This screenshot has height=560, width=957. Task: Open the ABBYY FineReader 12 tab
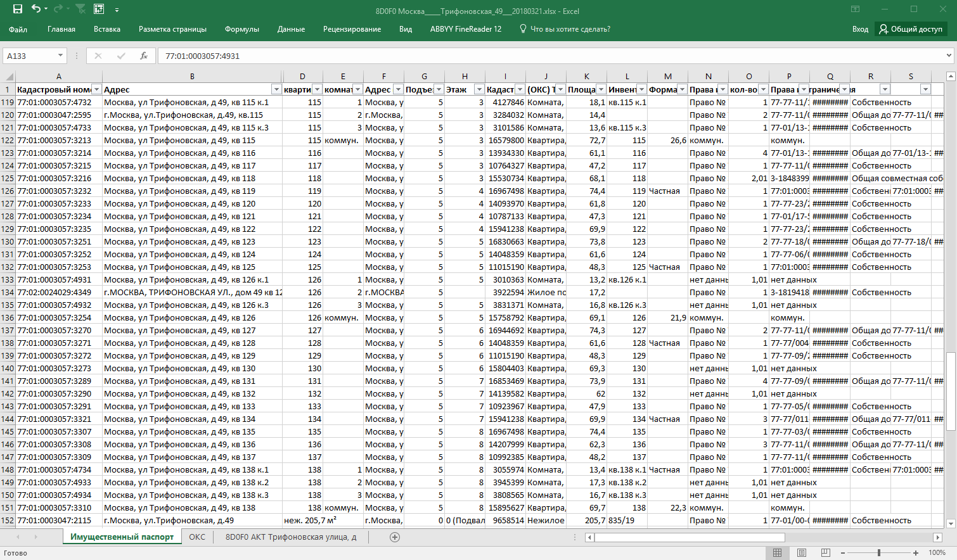pos(466,29)
